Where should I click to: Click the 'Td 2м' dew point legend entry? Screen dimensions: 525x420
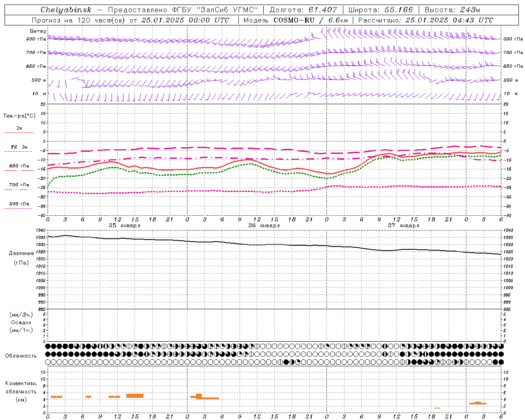pyautogui.click(x=19, y=147)
